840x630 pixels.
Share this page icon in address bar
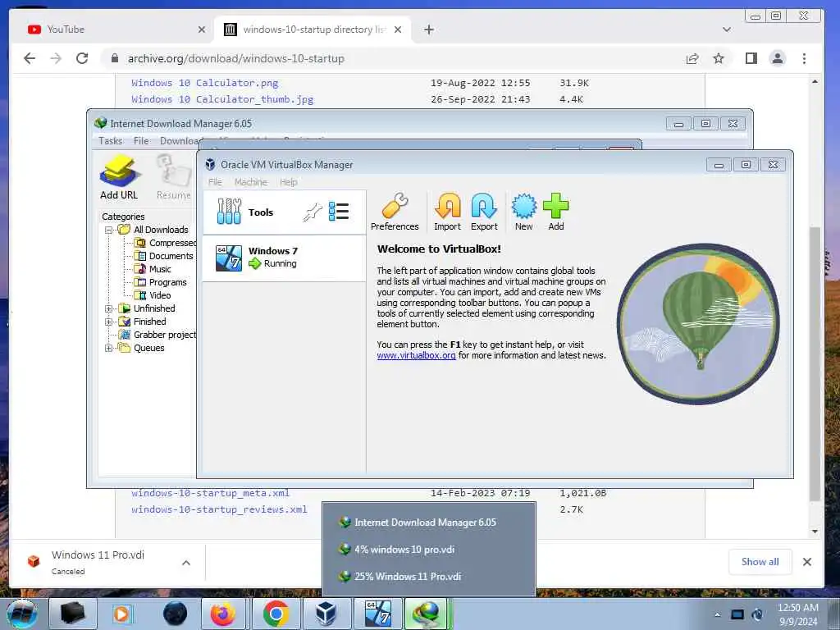click(x=692, y=58)
